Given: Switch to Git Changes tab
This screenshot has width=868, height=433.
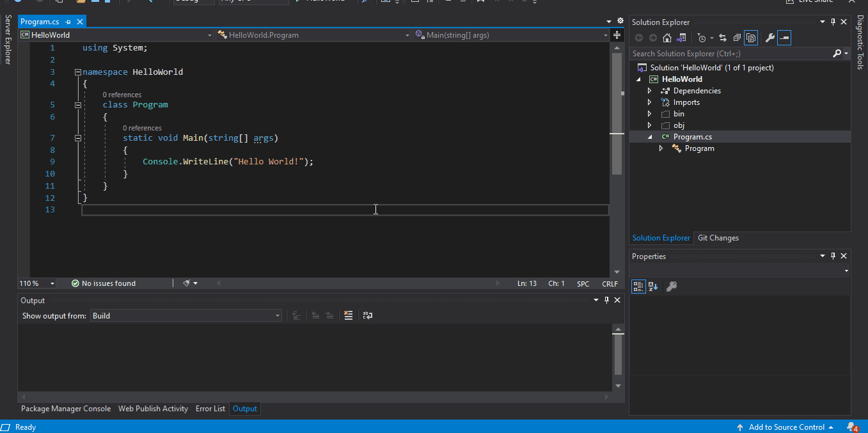Looking at the screenshot, I should (718, 238).
